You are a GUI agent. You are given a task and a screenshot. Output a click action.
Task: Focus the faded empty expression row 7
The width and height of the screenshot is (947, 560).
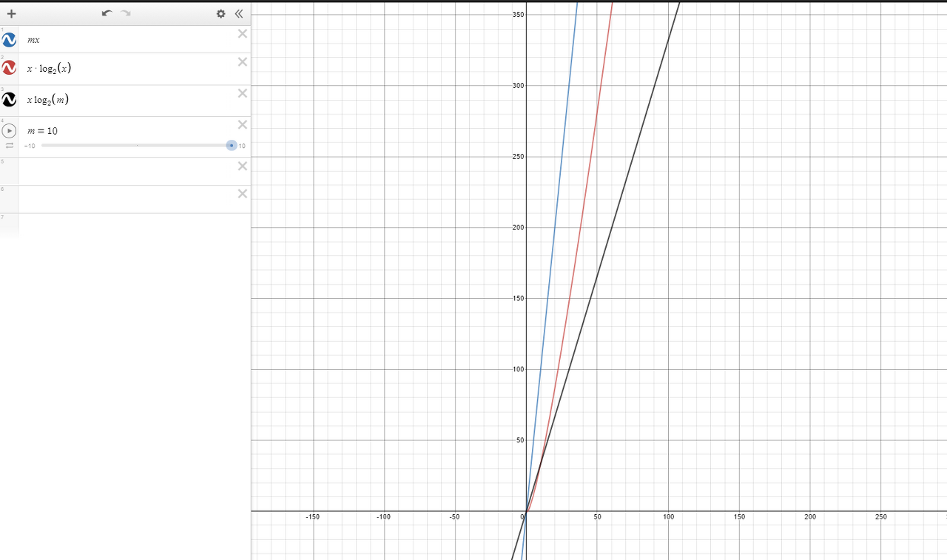[127, 226]
